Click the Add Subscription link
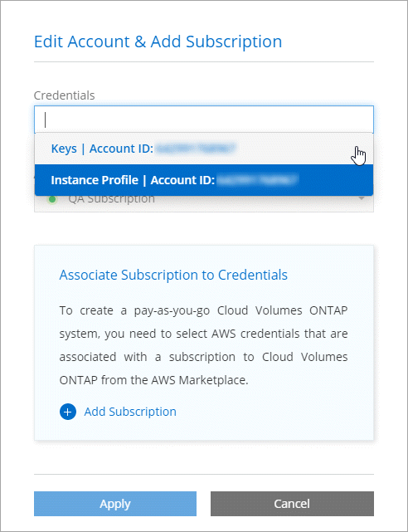 tap(130, 412)
